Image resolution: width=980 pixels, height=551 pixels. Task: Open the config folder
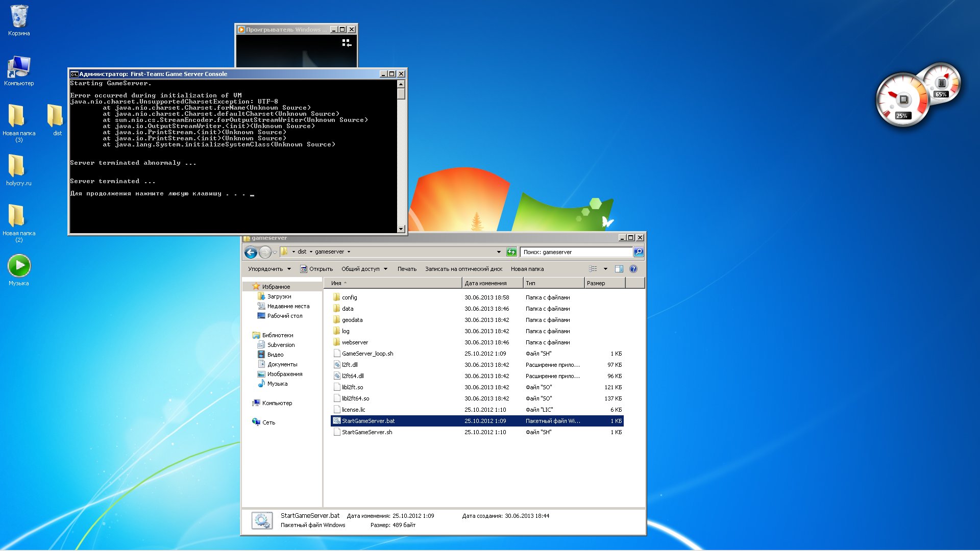350,297
